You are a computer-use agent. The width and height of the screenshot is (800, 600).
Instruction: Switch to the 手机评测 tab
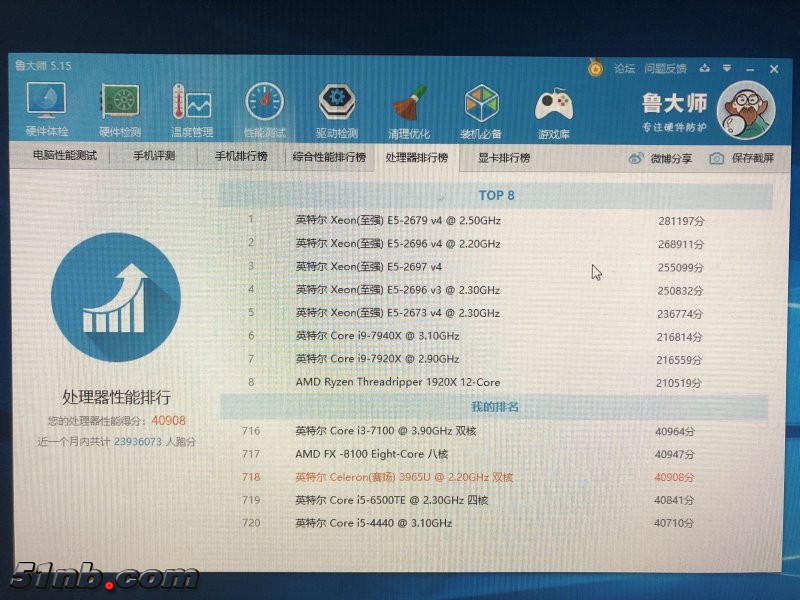154,156
